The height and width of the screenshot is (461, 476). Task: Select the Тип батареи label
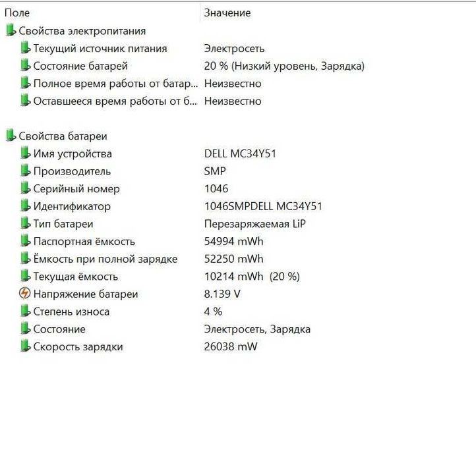(x=63, y=224)
